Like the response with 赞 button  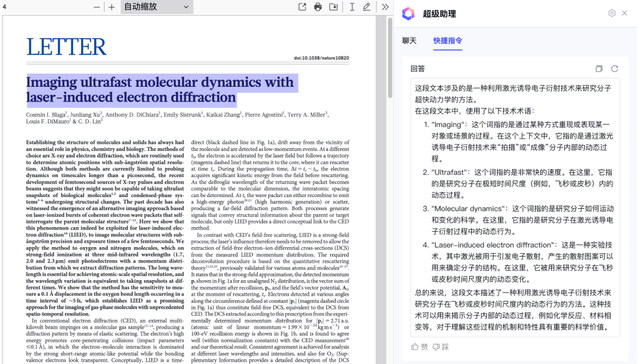pos(419,347)
